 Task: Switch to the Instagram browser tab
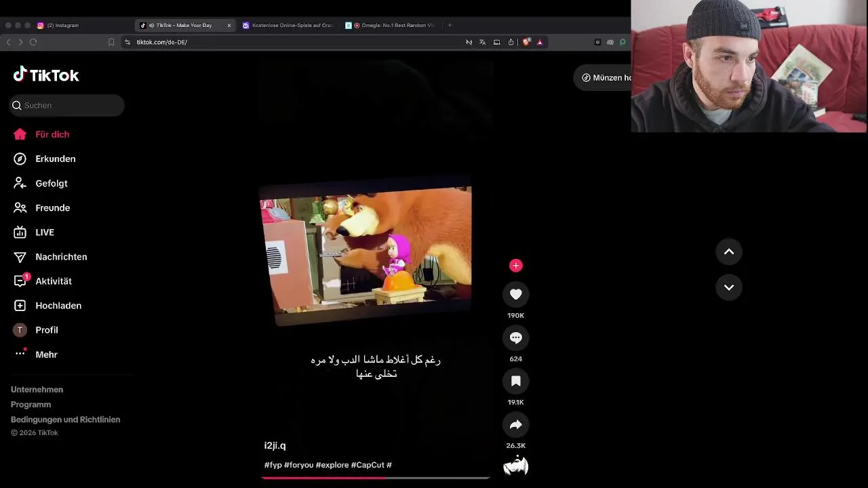coord(62,25)
